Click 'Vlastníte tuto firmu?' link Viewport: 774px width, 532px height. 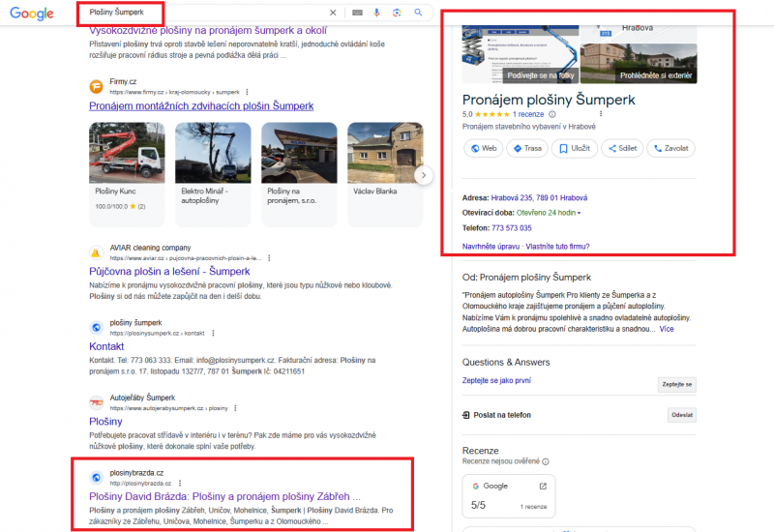point(557,247)
